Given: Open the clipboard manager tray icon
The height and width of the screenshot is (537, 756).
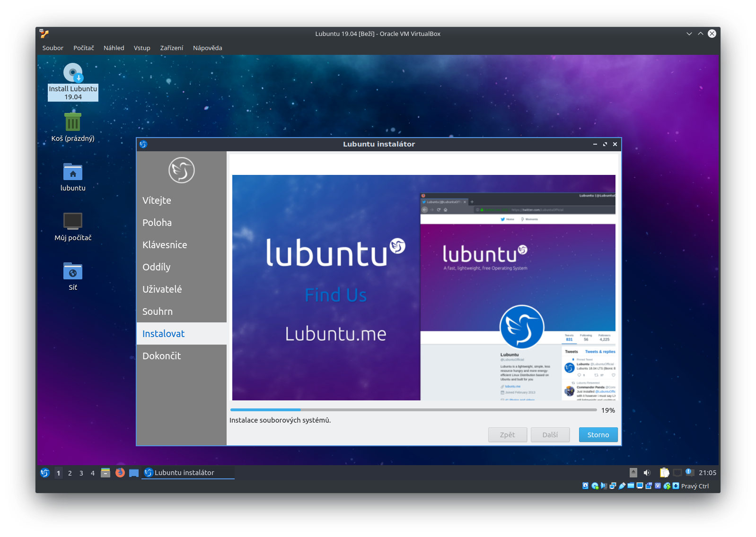Looking at the screenshot, I should [665, 473].
